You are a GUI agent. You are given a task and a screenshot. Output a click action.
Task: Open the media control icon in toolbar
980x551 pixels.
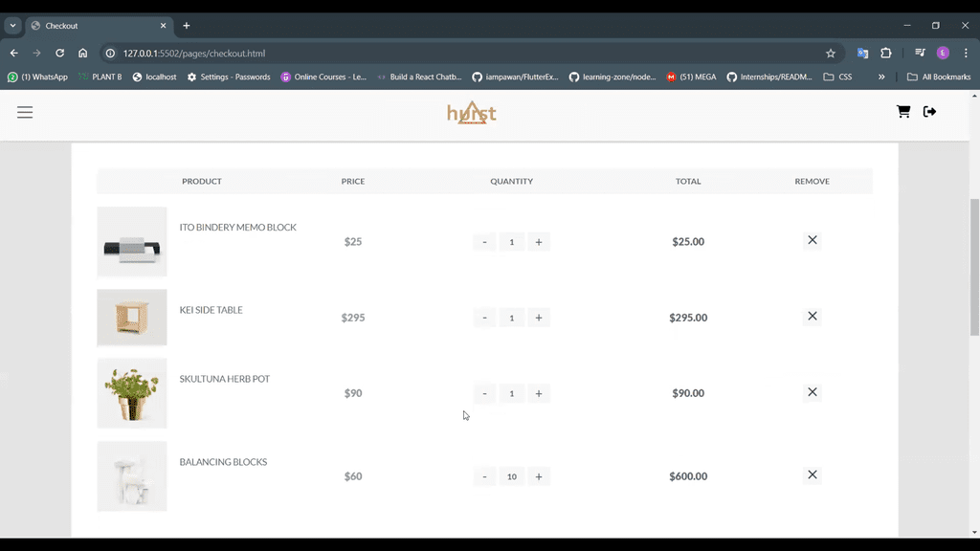pyautogui.click(x=920, y=54)
